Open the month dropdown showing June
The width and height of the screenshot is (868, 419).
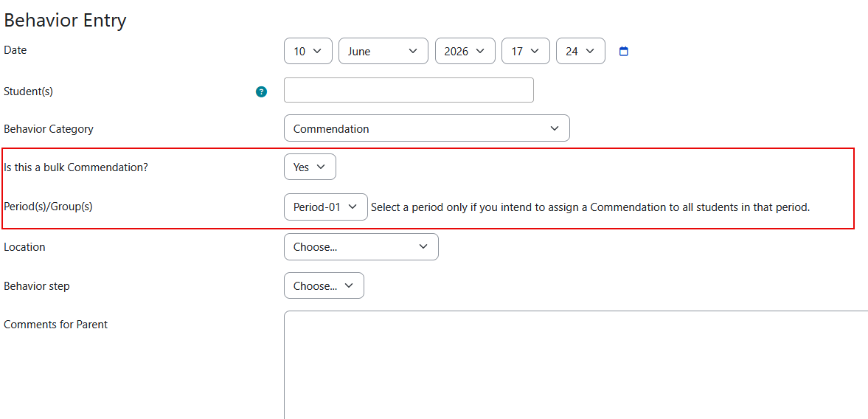[x=383, y=51]
